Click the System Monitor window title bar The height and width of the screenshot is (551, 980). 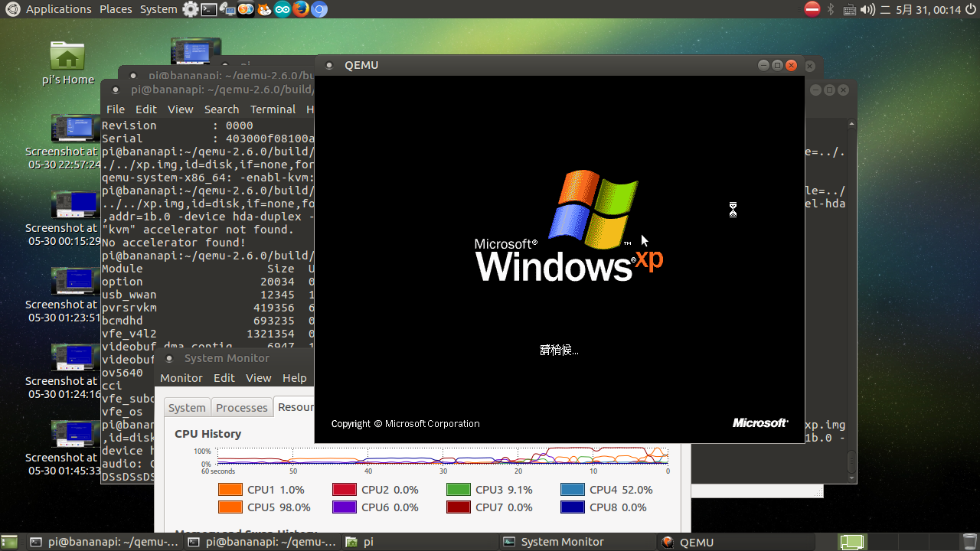(x=234, y=358)
